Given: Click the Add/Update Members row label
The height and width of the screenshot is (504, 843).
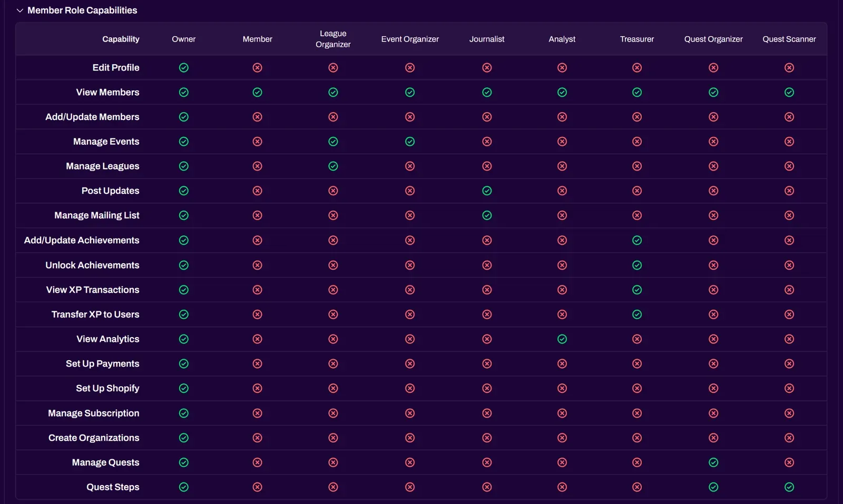Looking at the screenshot, I should [x=92, y=117].
